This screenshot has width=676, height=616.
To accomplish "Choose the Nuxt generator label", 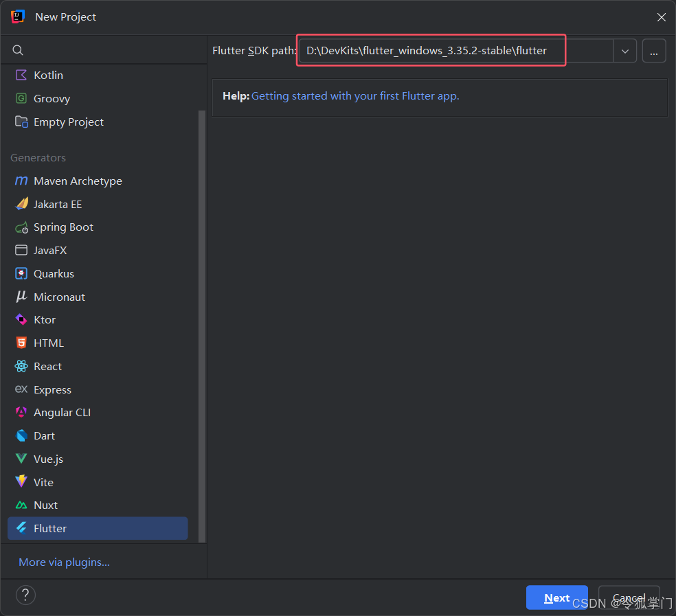I will click(x=46, y=505).
